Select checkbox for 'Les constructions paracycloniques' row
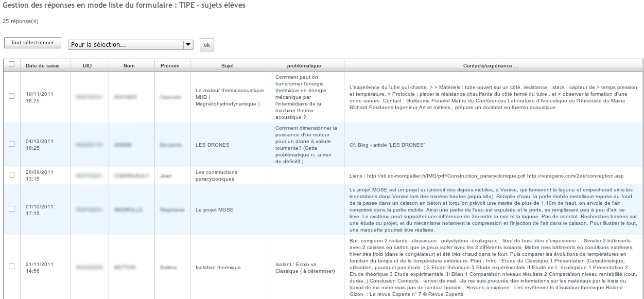 [x=11, y=175]
